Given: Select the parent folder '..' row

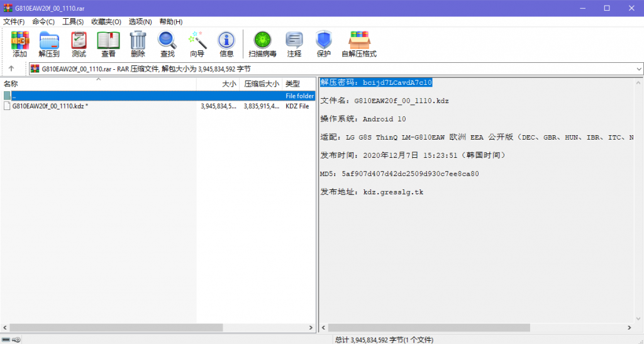Looking at the screenshot, I should [158, 96].
